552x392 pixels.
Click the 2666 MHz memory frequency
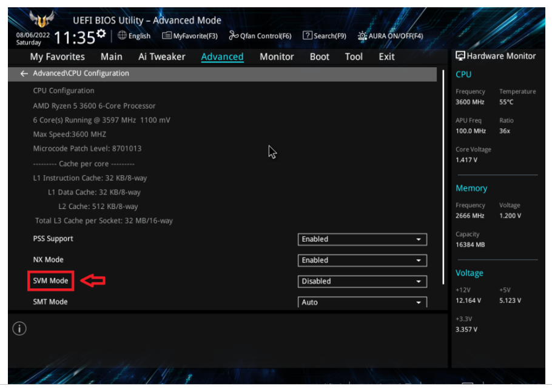point(470,216)
